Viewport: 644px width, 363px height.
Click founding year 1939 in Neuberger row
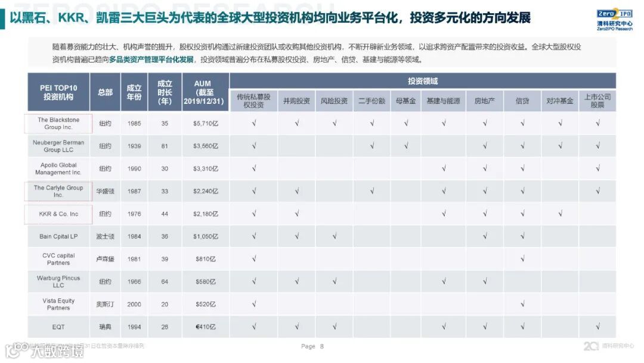[x=134, y=146]
